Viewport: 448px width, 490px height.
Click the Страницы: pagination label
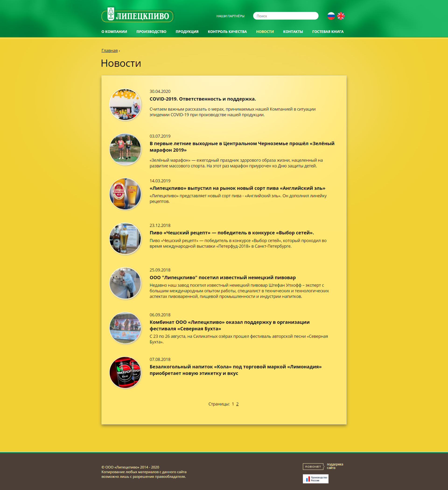point(219,404)
